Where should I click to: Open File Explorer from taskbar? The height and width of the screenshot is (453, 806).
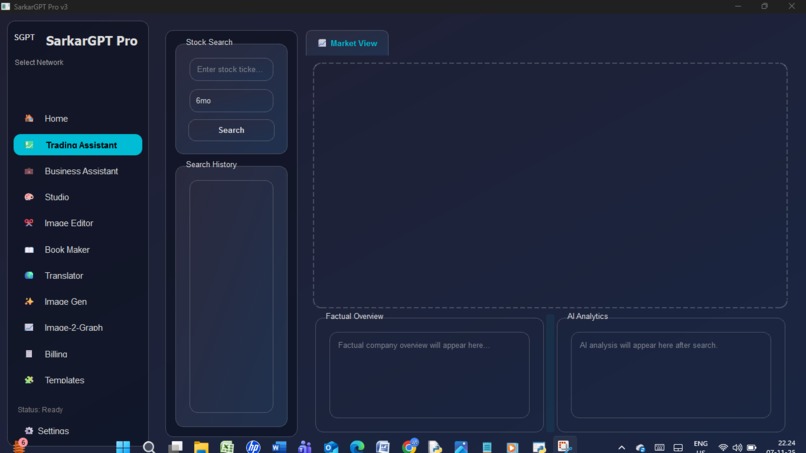pos(201,447)
